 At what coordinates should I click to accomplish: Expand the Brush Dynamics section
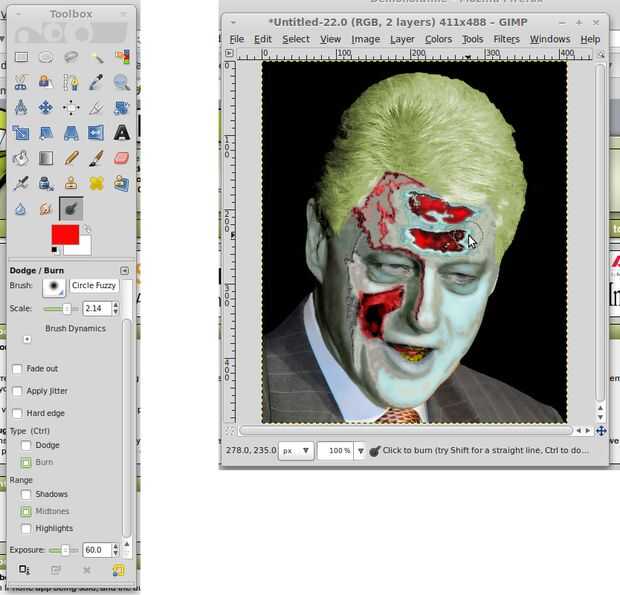point(27,340)
